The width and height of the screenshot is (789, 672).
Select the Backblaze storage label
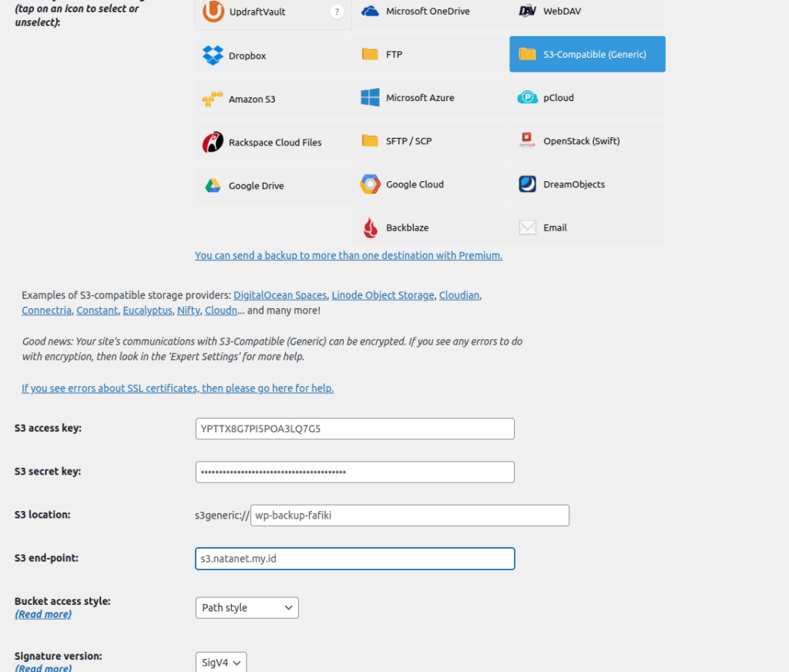click(x=408, y=227)
